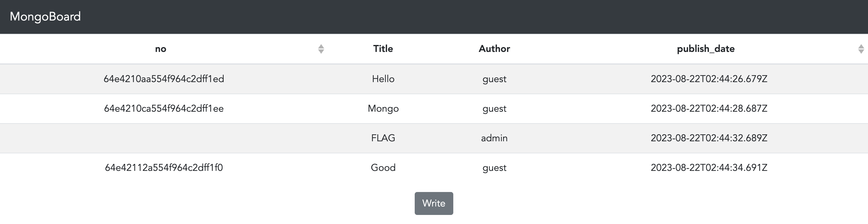The width and height of the screenshot is (868, 224).
Task: Click date 2023-08-22T02:44:32.689Z
Action: (x=709, y=138)
